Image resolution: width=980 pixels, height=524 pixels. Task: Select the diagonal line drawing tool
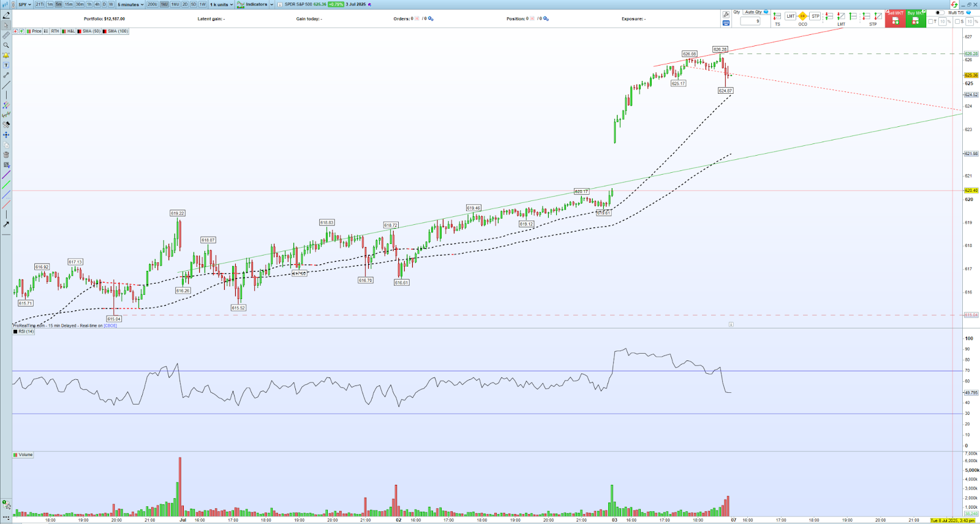tap(6, 85)
